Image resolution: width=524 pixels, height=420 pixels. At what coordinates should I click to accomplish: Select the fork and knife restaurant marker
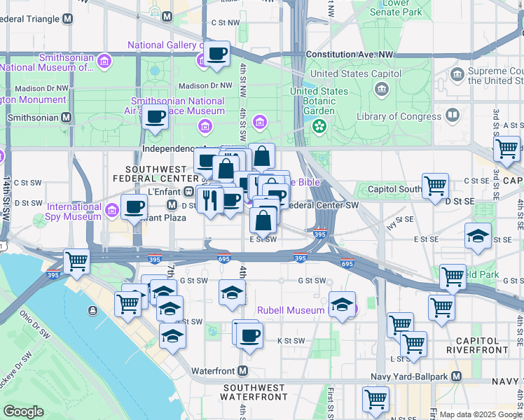(x=211, y=201)
